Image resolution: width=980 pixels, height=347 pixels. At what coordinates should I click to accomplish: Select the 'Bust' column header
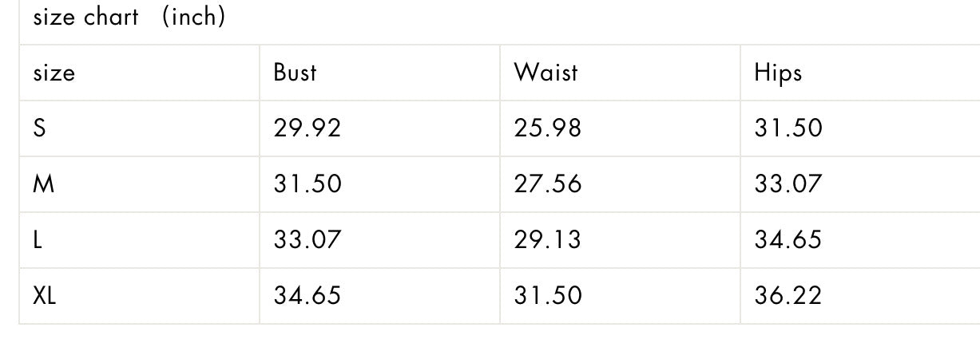[x=295, y=73]
